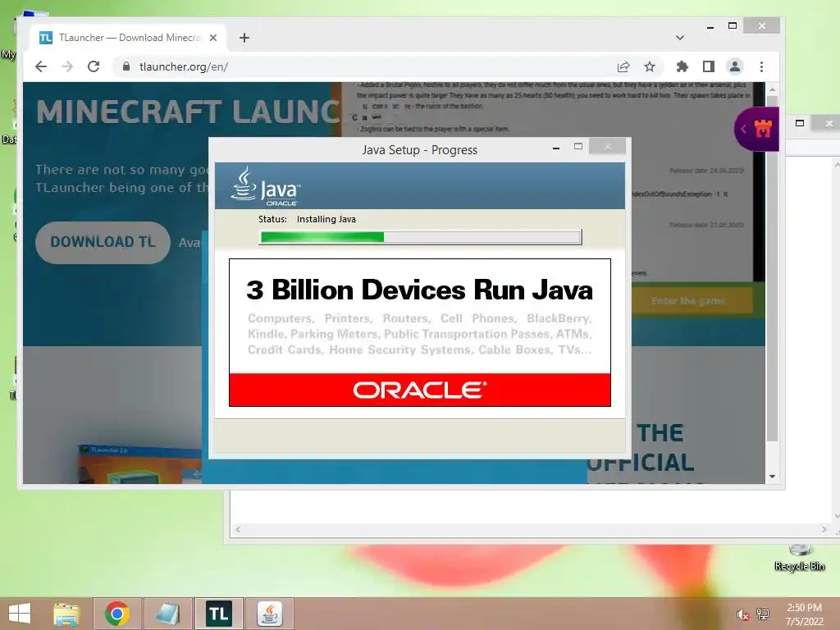
Task: Click the share page icon in address bar
Action: [x=623, y=67]
